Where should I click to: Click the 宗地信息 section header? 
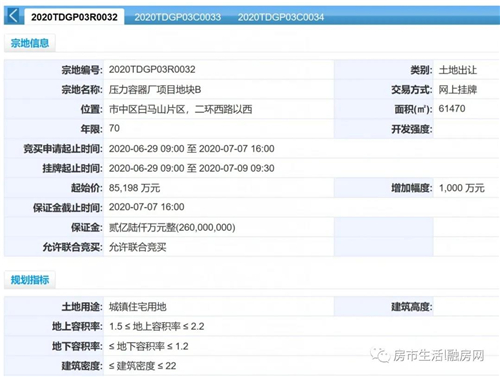[x=30, y=43]
